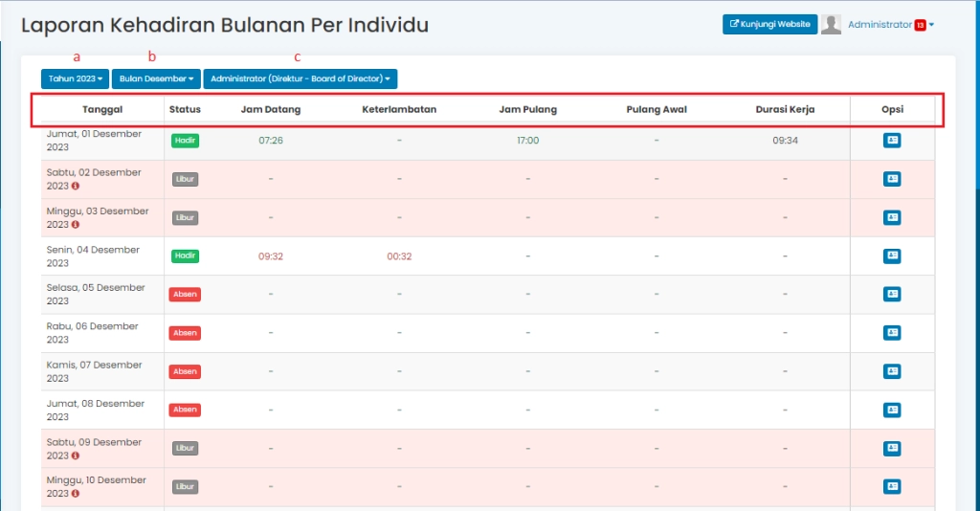Click Absen badge for Kamis, 07 Desember
980x511 pixels.
coord(185,371)
